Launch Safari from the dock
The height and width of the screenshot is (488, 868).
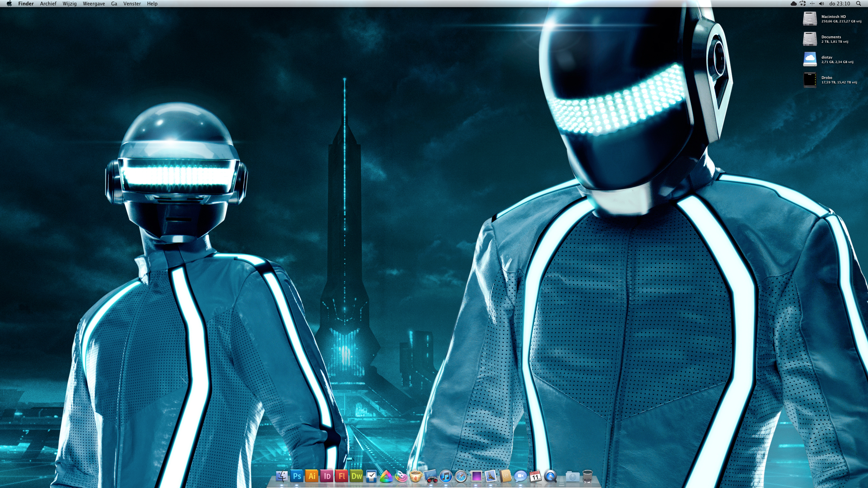tap(461, 476)
